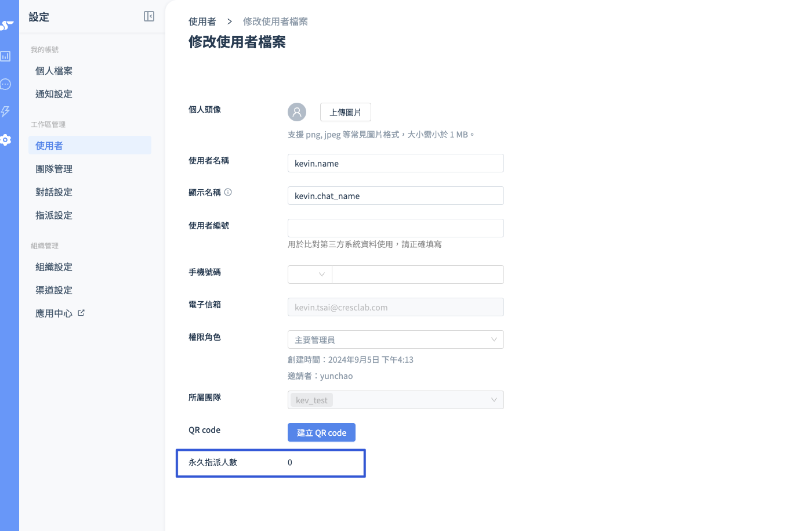812x531 pixels.
Task: Expand the 權限角色 dropdown
Action: (396, 339)
